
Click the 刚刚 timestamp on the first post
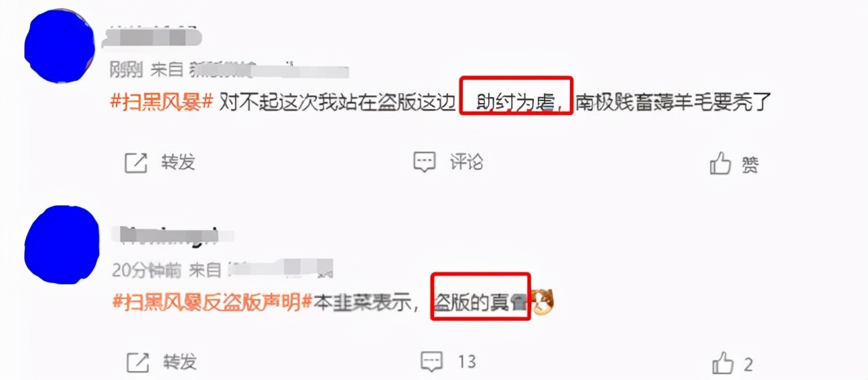click(126, 69)
